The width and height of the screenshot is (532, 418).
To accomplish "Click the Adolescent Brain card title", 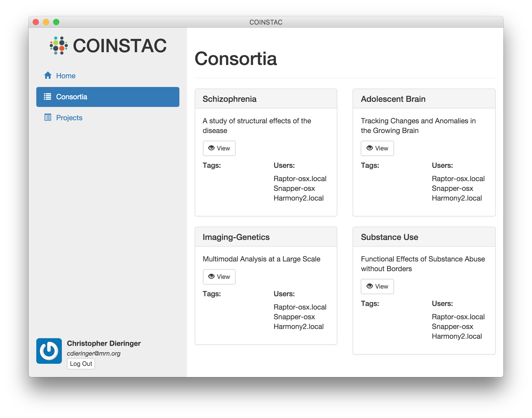I will point(393,99).
